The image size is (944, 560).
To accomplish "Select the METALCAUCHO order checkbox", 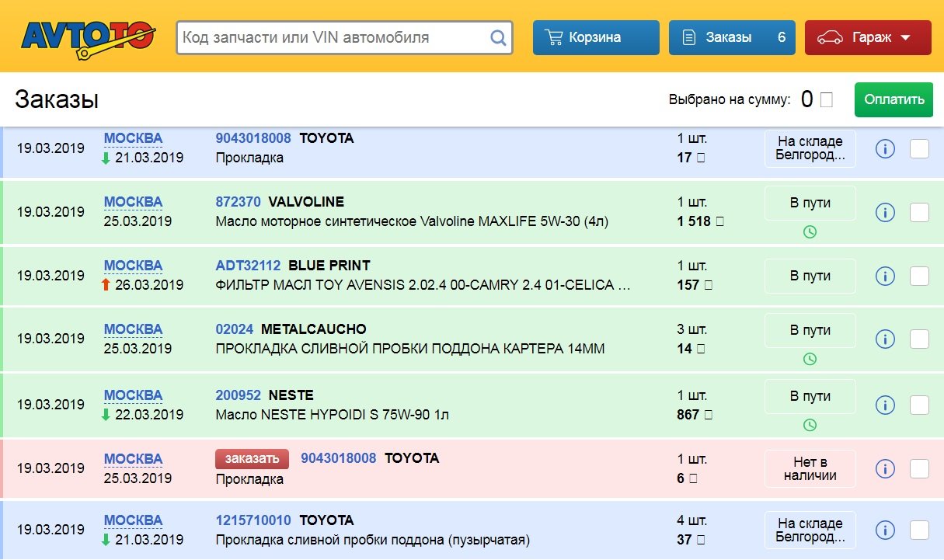I will pyautogui.click(x=919, y=339).
